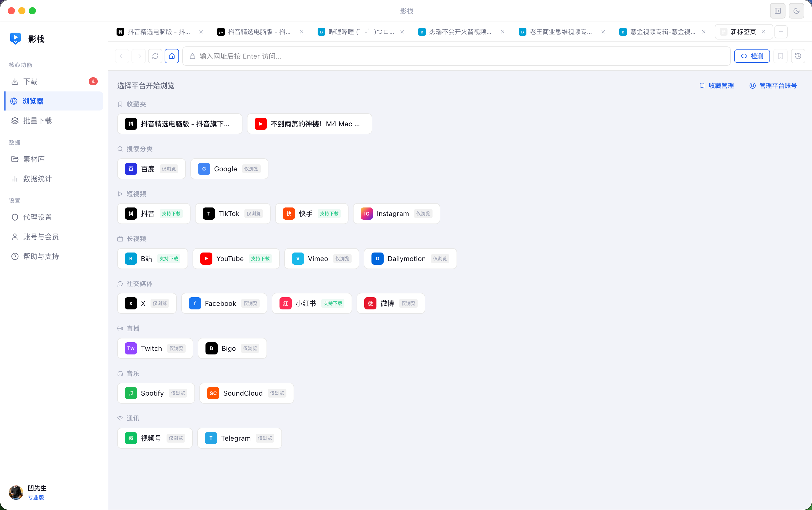This screenshot has width=812, height=510.
Task: Click the browser forward arrow
Action: point(139,56)
